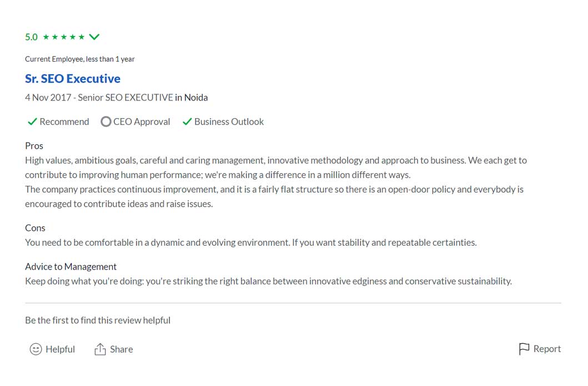Click the Cons section heading
Screen dimensions: 588x386
35,228
